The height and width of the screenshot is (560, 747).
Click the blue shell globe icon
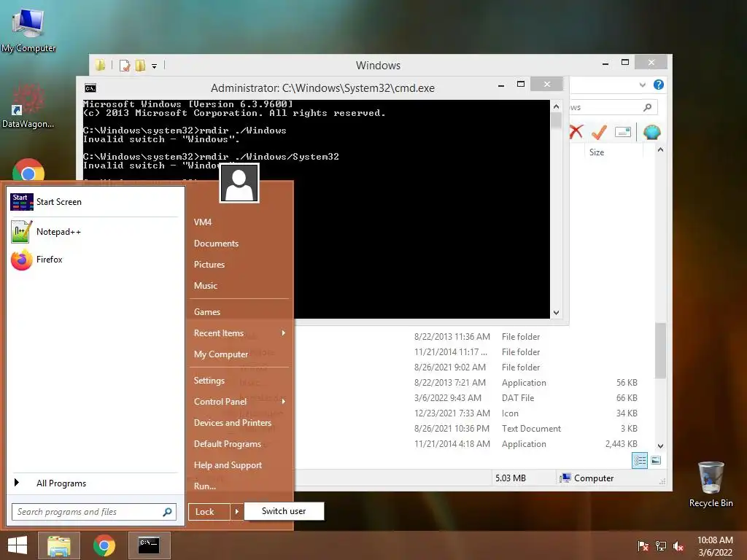coord(651,132)
